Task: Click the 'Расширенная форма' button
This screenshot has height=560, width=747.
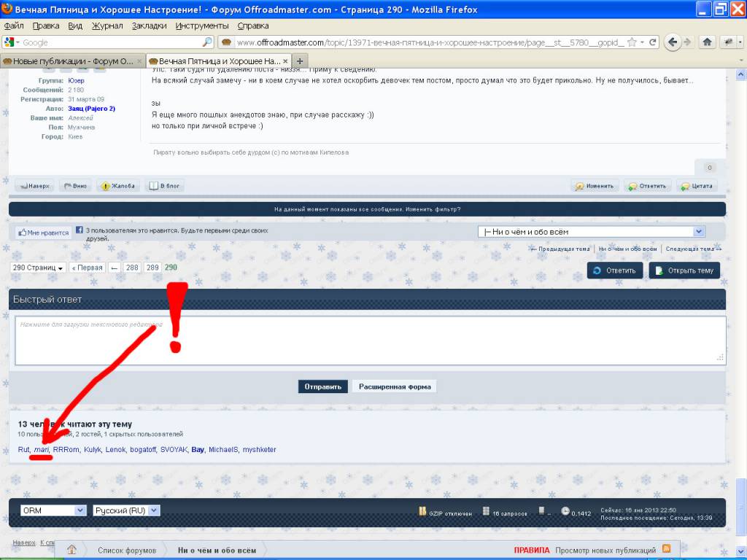Action: coord(394,386)
